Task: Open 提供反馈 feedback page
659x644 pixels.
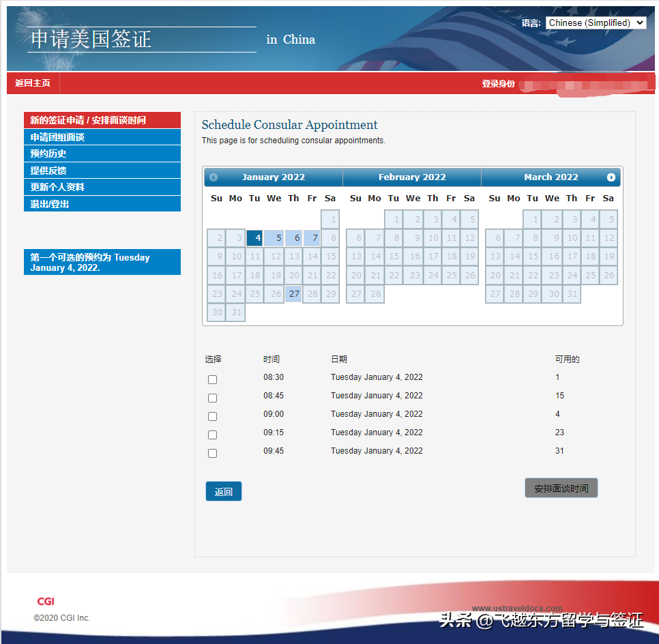Action: click(102, 171)
